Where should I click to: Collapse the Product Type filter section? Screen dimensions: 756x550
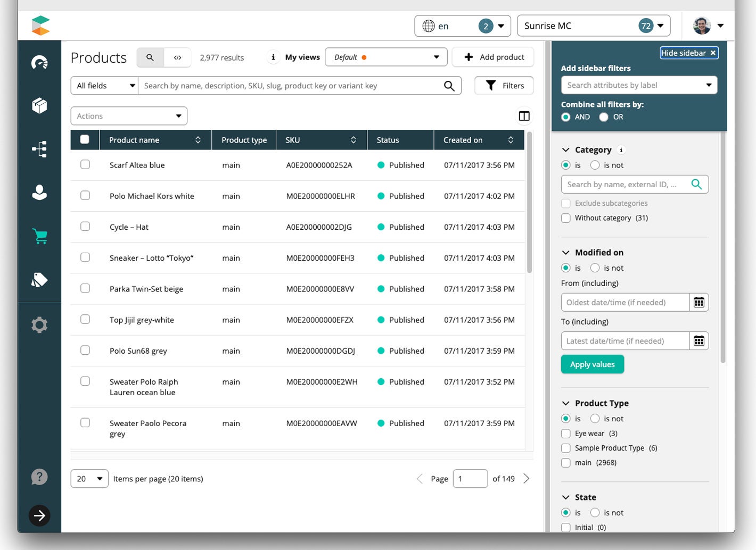point(566,403)
